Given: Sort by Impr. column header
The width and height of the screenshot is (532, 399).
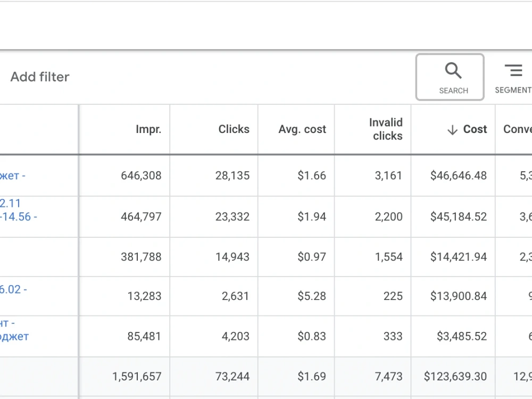Looking at the screenshot, I should 148,129.
